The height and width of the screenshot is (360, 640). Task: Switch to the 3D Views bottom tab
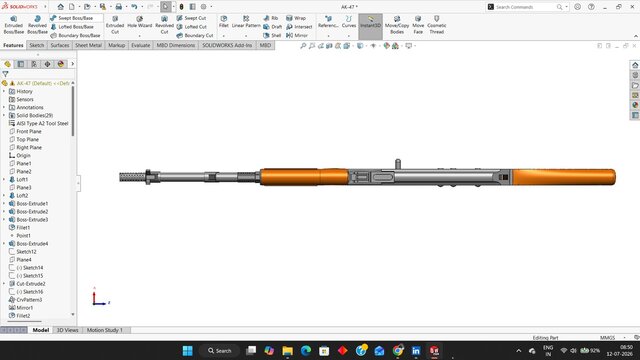[x=67, y=330]
